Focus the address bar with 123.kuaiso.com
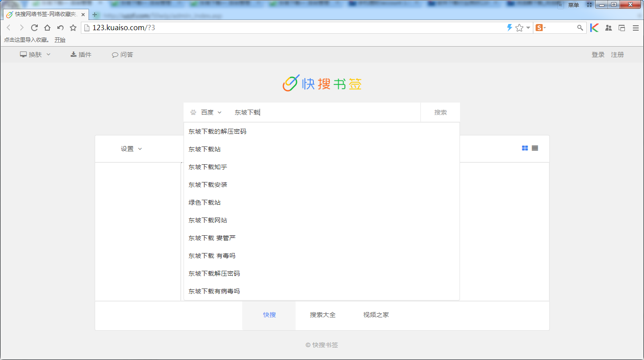 [293, 28]
